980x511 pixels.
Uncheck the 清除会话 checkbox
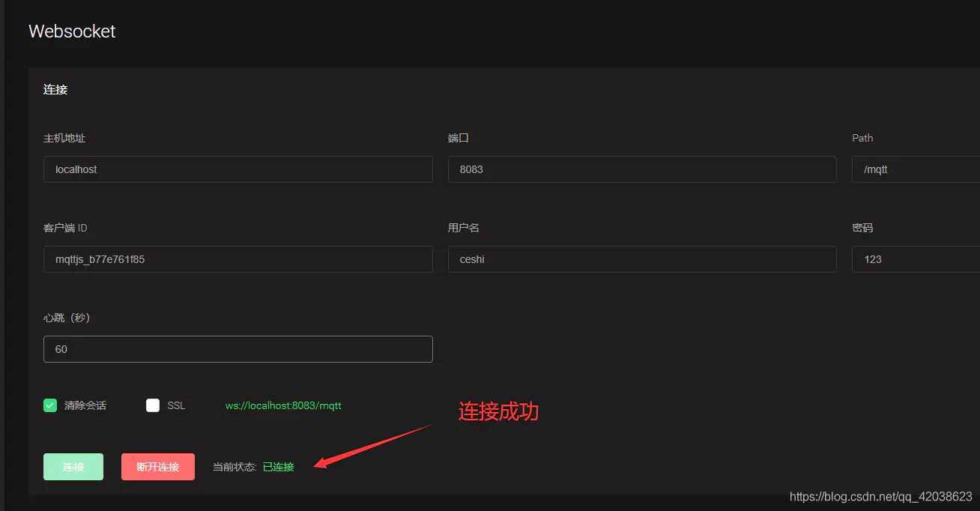[50, 405]
